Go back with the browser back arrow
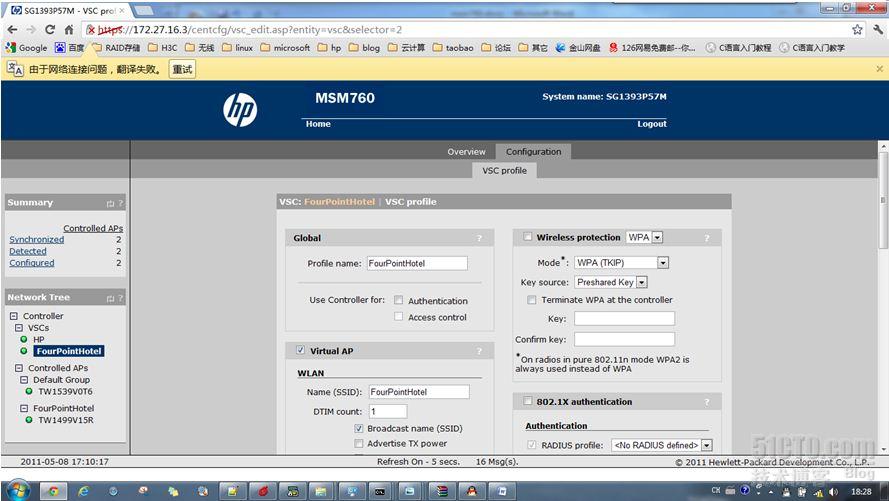The height and width of the screenshot is (501, 889). coord(12,29)
